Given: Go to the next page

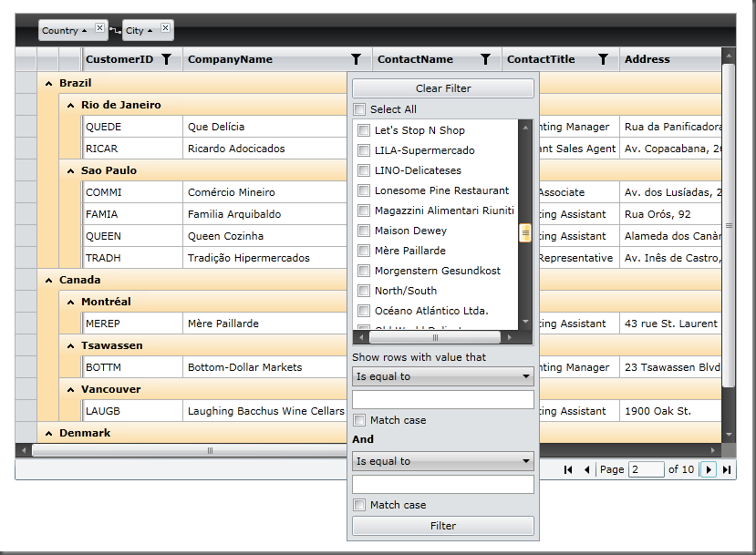Looking at the screenshot, I should [709, 469].
